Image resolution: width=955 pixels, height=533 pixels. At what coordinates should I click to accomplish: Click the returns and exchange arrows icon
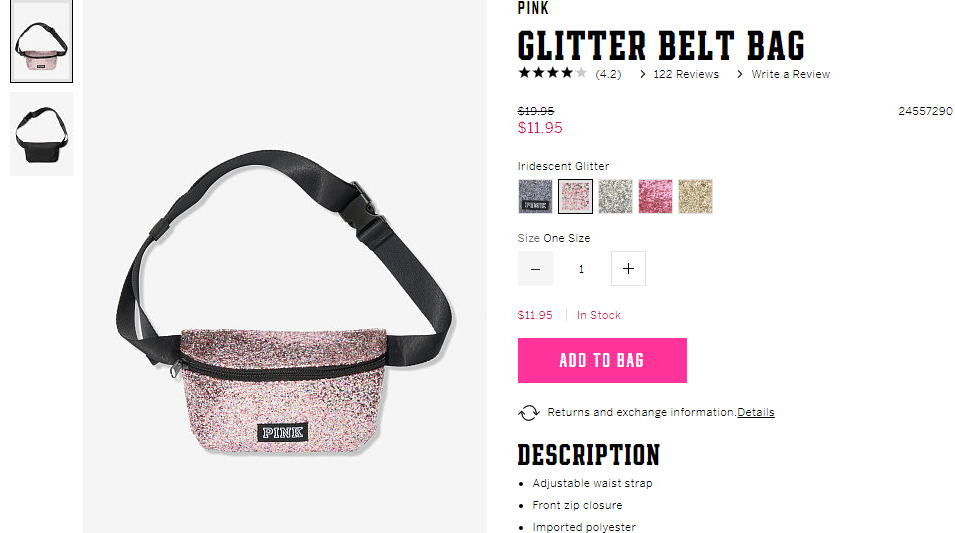(x=529, y=413)
